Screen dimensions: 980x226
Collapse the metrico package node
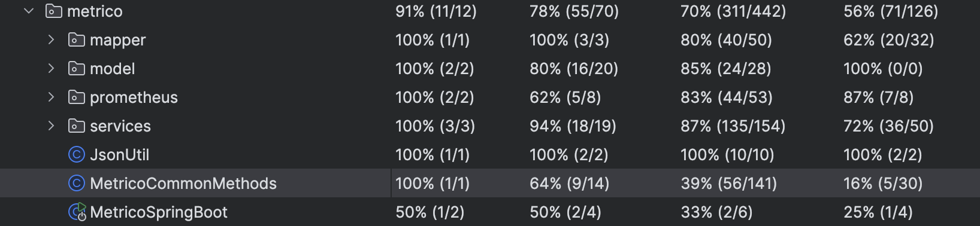29,11
